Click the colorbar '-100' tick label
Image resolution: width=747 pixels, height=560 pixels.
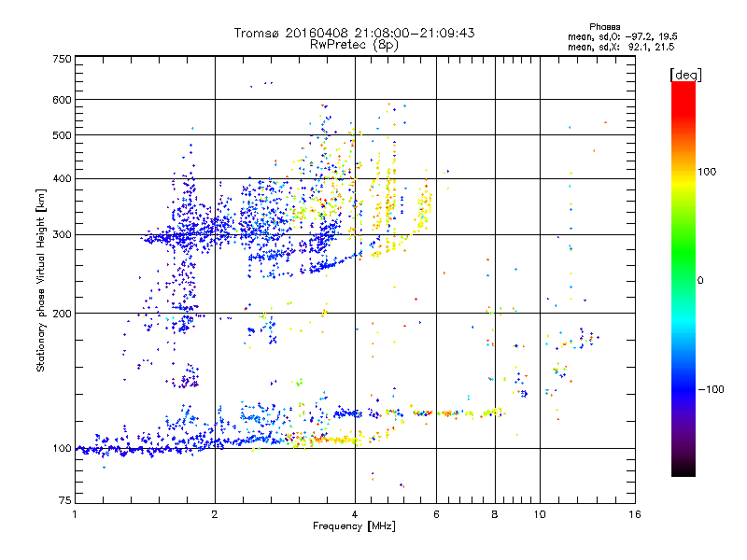(x=711, y=389)
